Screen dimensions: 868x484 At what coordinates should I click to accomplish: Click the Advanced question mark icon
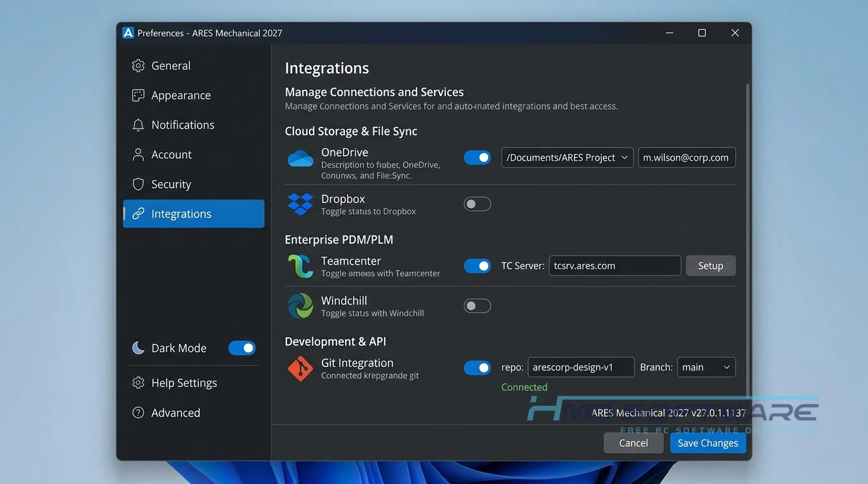(138, 413)
